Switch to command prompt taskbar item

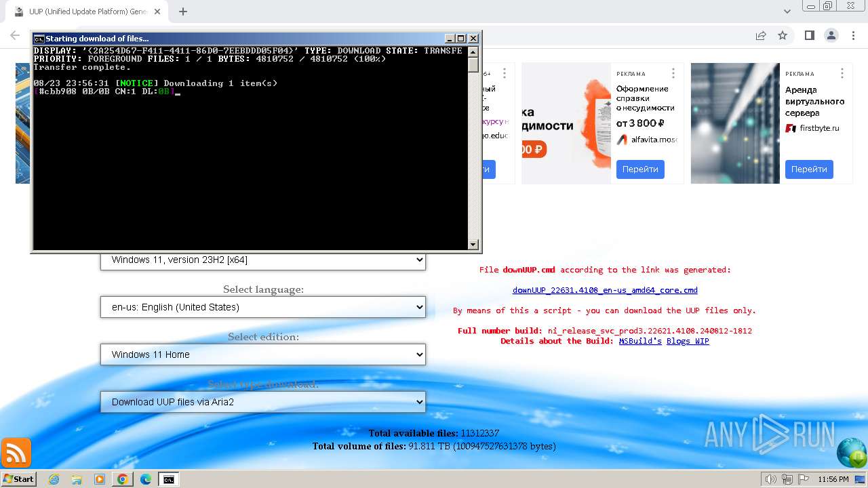click(x=168, y=479)
